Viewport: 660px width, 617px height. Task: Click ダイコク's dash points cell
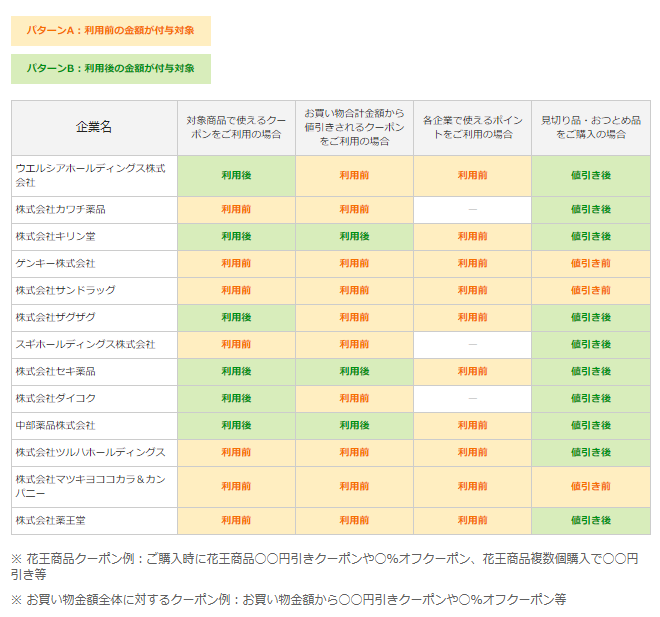pos(473,399)
